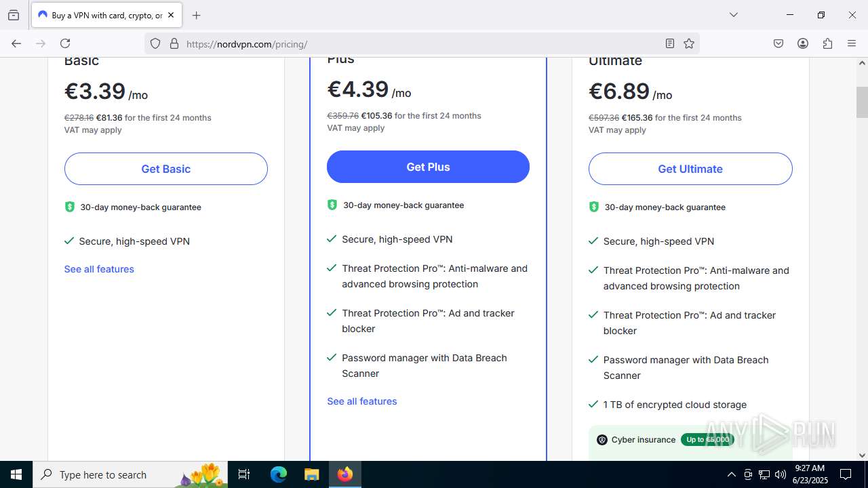Open See all features under Plus

point(362,401)
